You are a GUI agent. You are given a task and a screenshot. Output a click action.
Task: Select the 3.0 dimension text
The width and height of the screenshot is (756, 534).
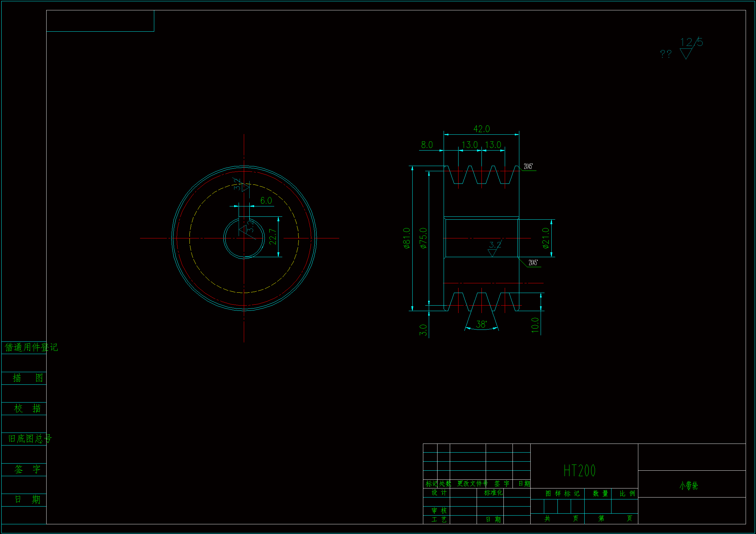(x=423, y=330)
